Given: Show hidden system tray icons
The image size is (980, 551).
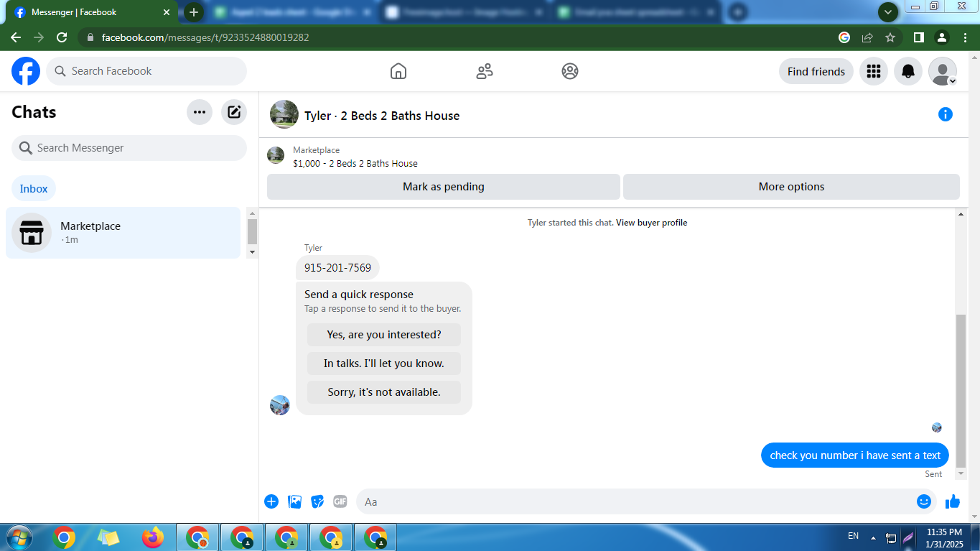Looking at the screenshot, I should 873,537.
